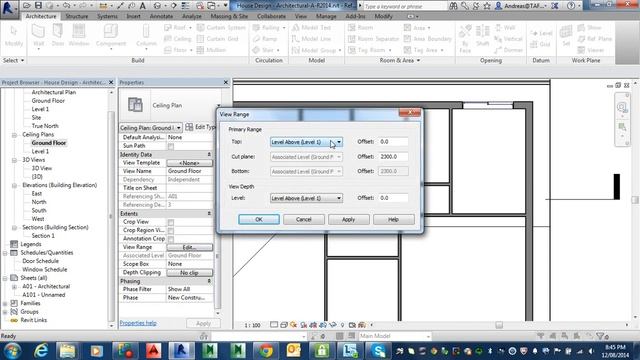Screen dimensions: 640x360
Task: Select the Ramp tool
Action: (x=265, y=39)
